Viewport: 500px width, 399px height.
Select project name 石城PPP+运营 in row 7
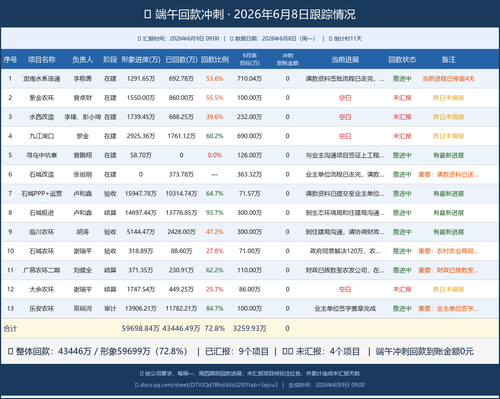click(42, 194)
